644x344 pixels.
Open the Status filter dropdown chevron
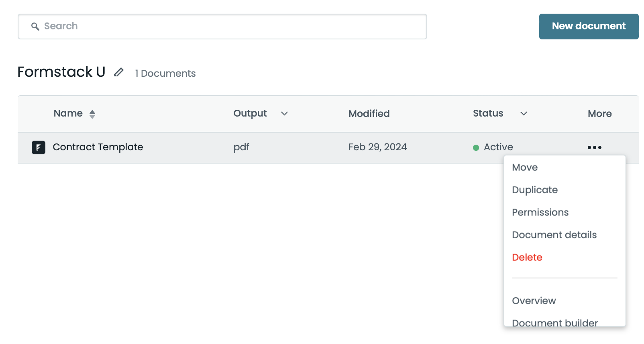point(524,114)
